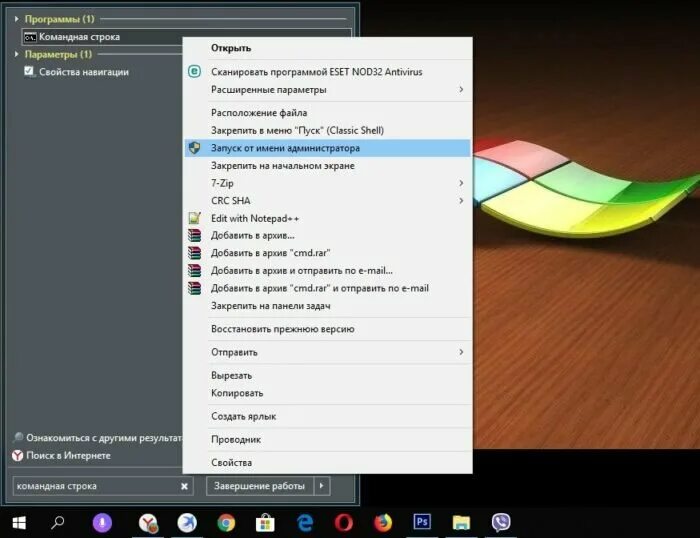
Task: Click the magnifier icon beside Ознакомиться с другими результатами
Action: [18, 437]
